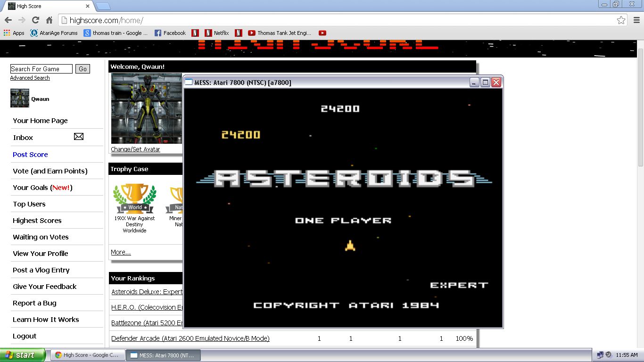
Task: Switch to MESS Atari 7800 taskbar button
Action: point(163,355)
